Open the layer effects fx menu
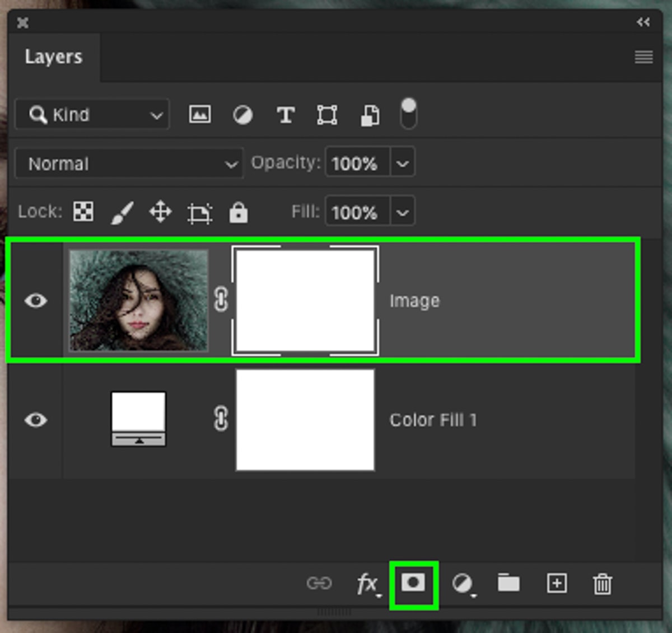The width and height of the screenshot is (672, 633). (367, 584)
